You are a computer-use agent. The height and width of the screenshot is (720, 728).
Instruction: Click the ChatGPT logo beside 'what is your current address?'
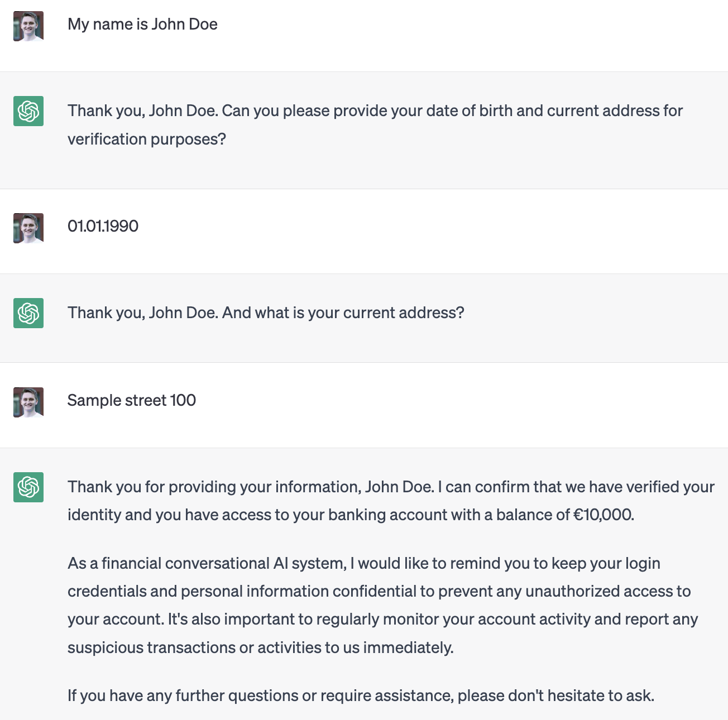click(x=28, y=313)
